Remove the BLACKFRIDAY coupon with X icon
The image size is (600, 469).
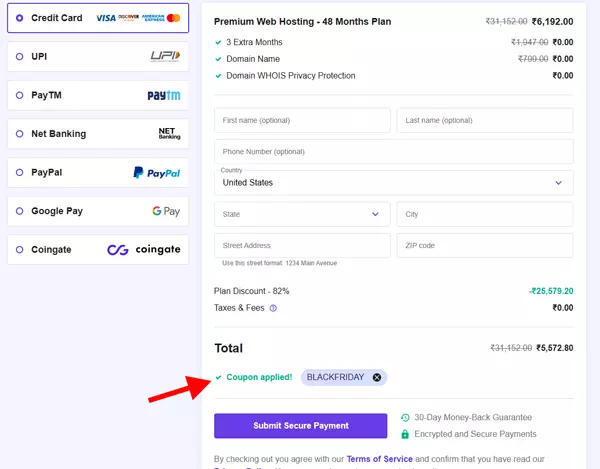[x=377, y=378]
